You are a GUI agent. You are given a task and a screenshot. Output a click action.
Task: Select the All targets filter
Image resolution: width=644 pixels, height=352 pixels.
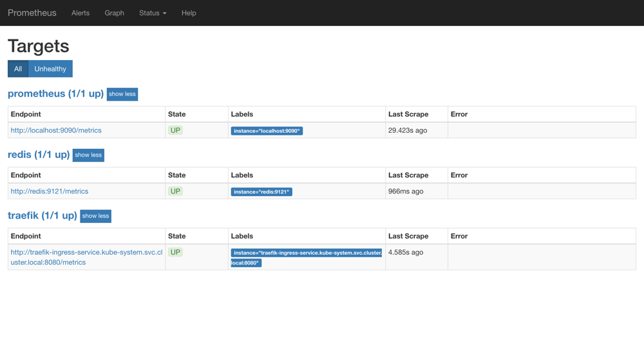click(18, 69)
